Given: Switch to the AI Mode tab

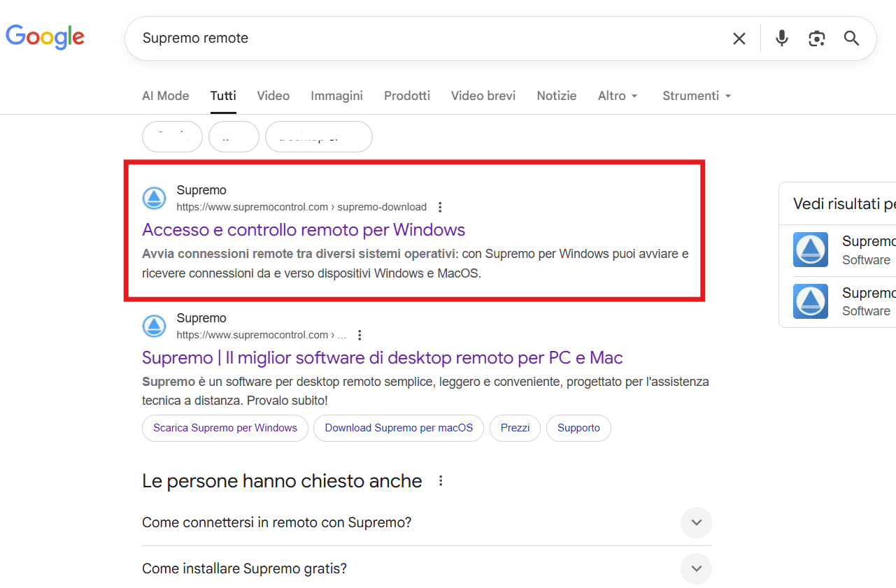Looking at the screenshot, I should point(165,96).
